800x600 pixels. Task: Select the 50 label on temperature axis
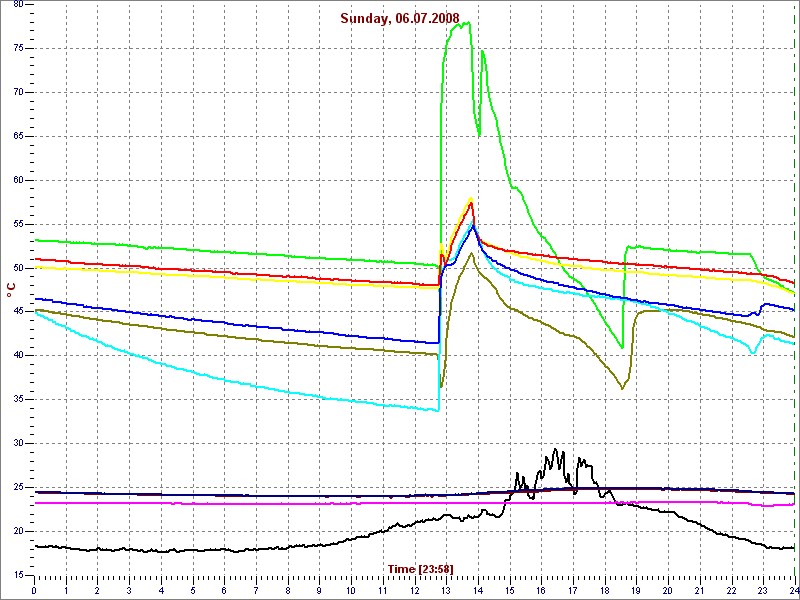18,268
